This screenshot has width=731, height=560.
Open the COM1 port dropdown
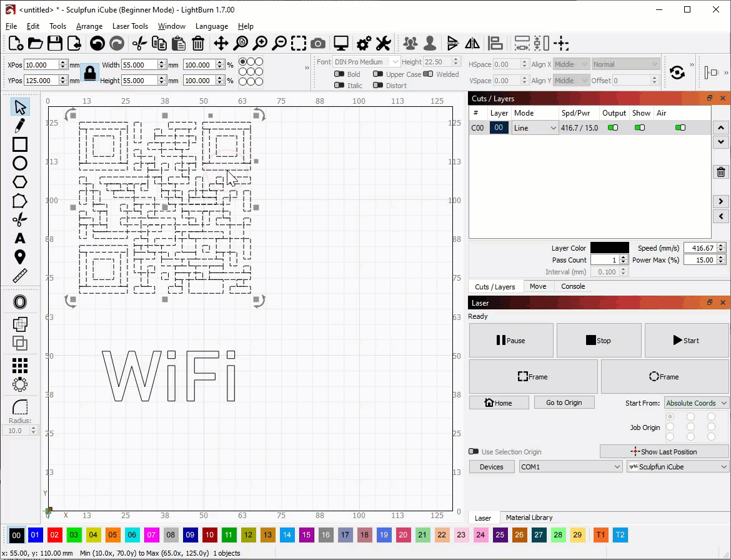(x=570, y=467)
